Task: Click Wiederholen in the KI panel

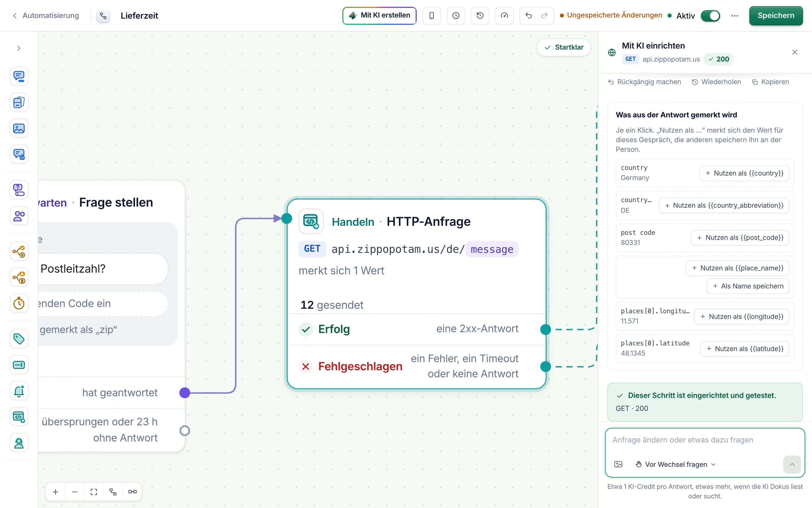Action: [716, 82]
